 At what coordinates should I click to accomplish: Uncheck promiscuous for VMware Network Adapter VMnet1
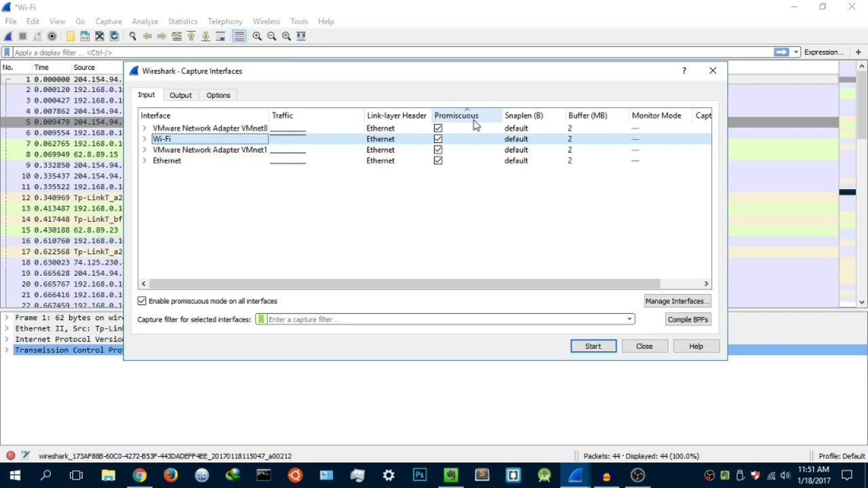[438, 150]
